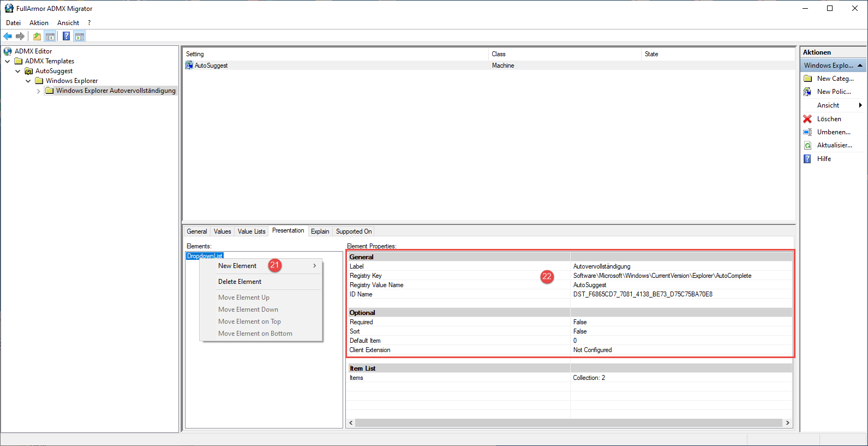Click the Umbenennen rename action icon
Screen dimensions: 868x446
coord(807,132)
